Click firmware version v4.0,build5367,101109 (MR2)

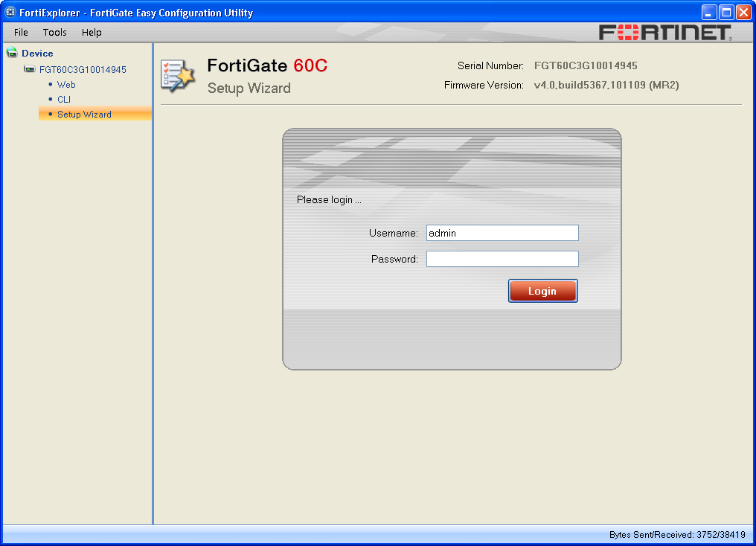pos(606,86)
